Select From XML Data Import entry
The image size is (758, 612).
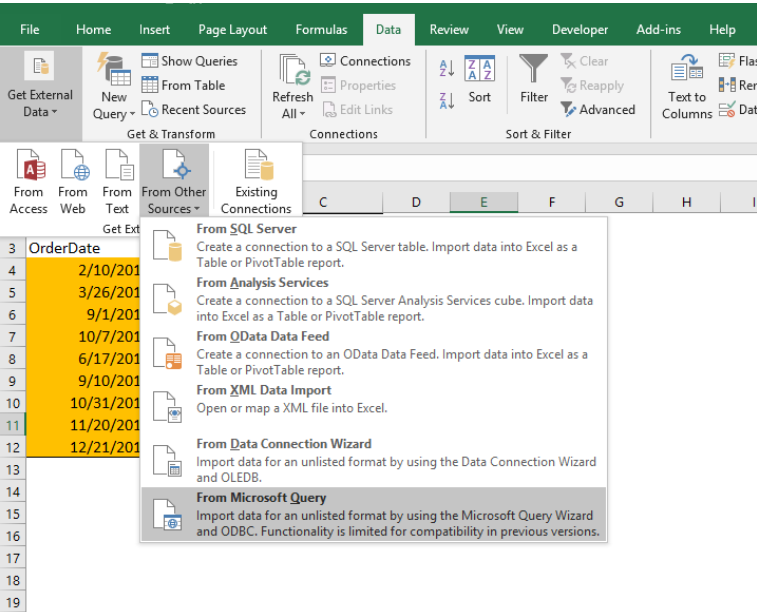[374, 407]
